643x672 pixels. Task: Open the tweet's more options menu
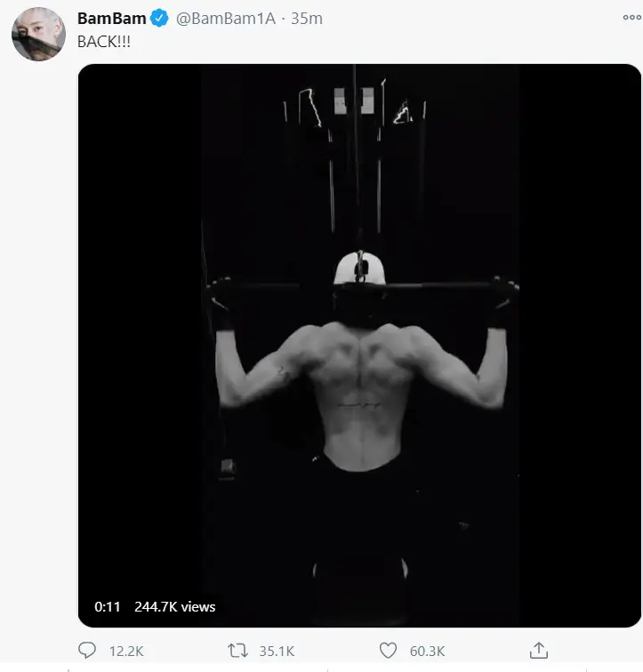[631, 17]
